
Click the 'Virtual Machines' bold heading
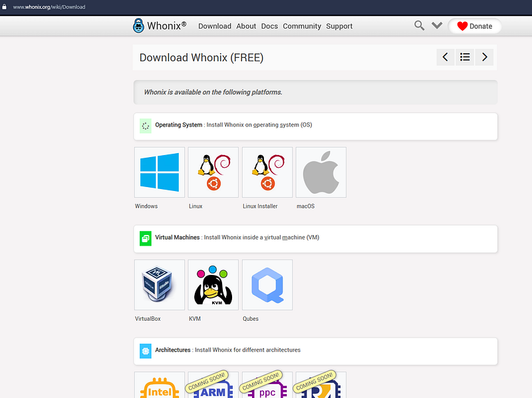click(177, 238)
